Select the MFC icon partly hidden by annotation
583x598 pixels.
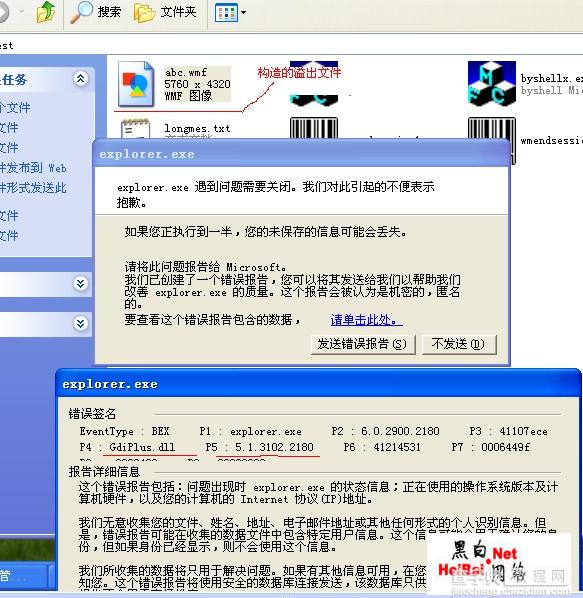coord(314,83)
